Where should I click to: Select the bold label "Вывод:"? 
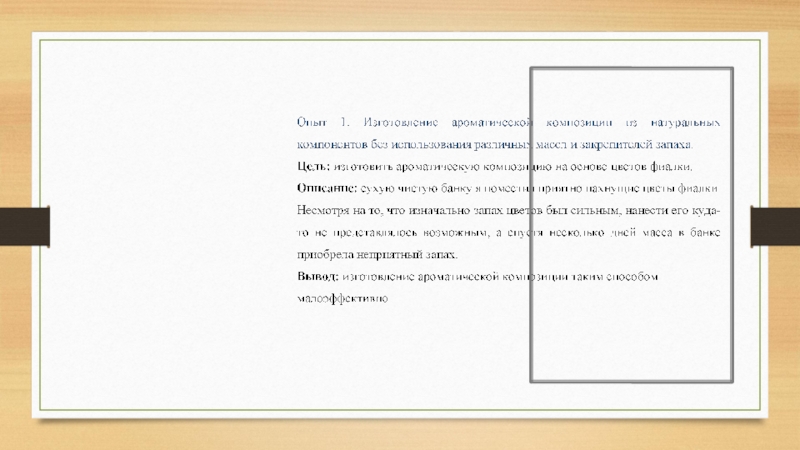coord(317,276)
